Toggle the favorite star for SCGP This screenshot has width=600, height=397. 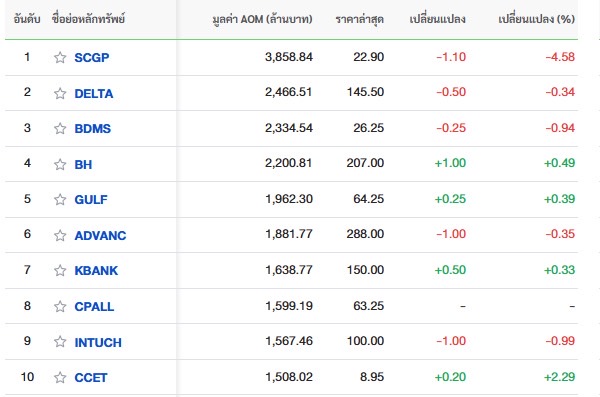pyautogui.click(x=60, y=57)
